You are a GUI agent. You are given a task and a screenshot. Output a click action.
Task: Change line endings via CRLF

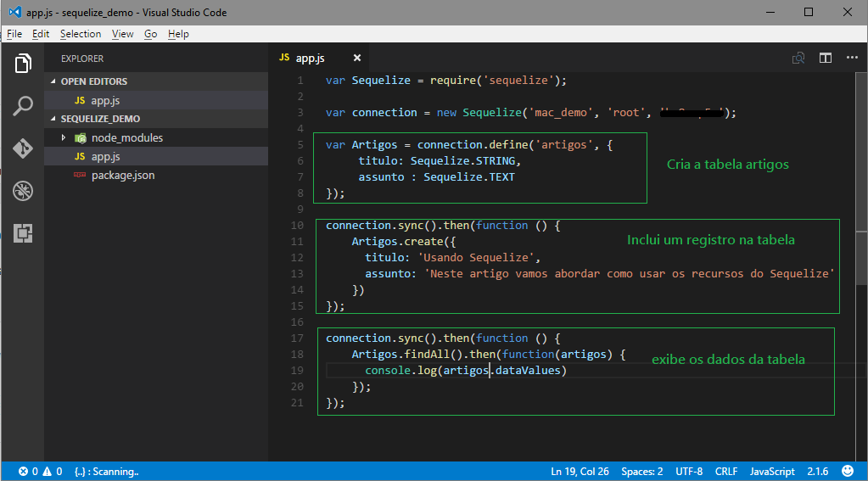pyautogui.click(x=725, y=472)
